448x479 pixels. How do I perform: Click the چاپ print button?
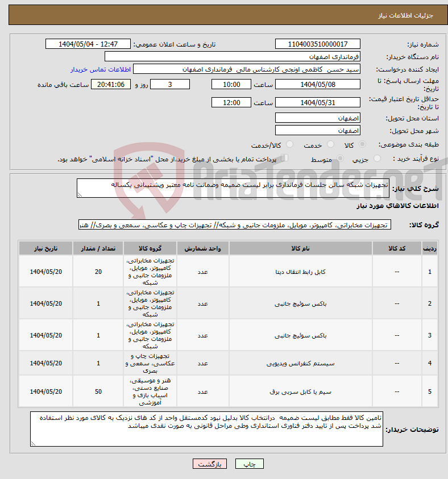tap(250, 464)
